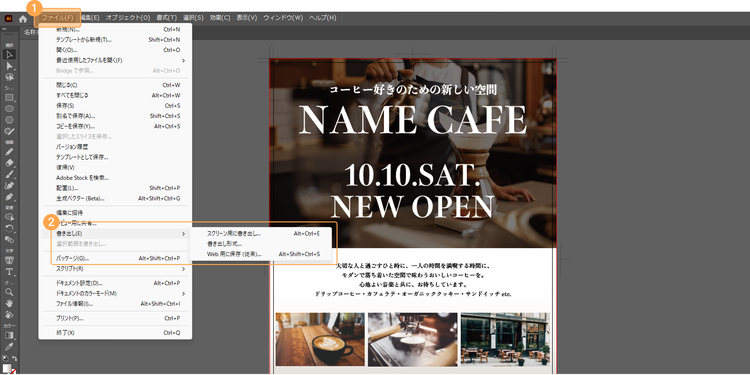Open the 編集(E) menu

89,18
